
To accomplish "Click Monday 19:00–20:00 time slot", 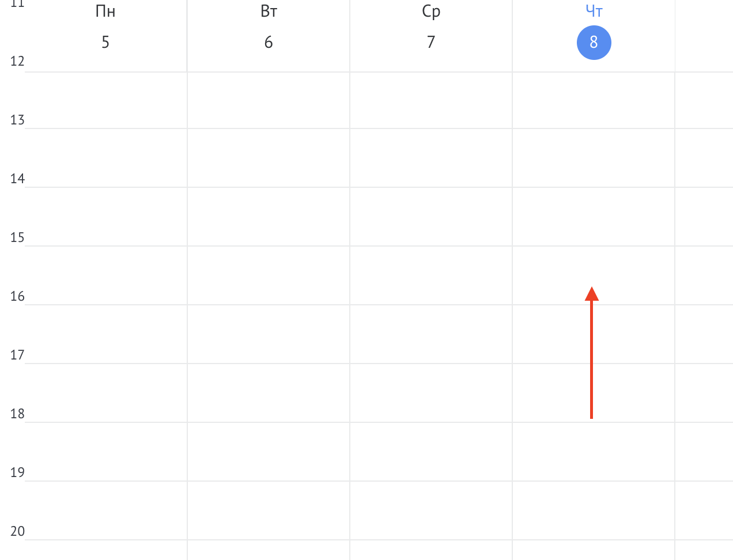I will (x=106, y=510).
